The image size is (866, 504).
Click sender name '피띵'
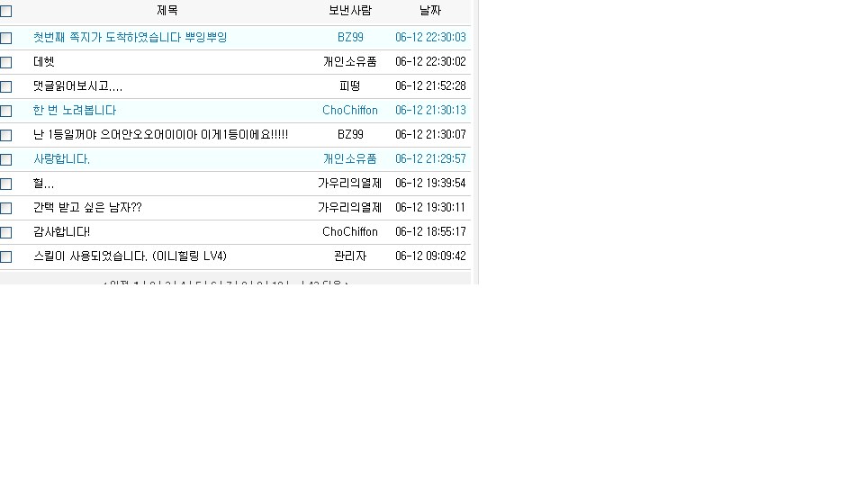350,86
